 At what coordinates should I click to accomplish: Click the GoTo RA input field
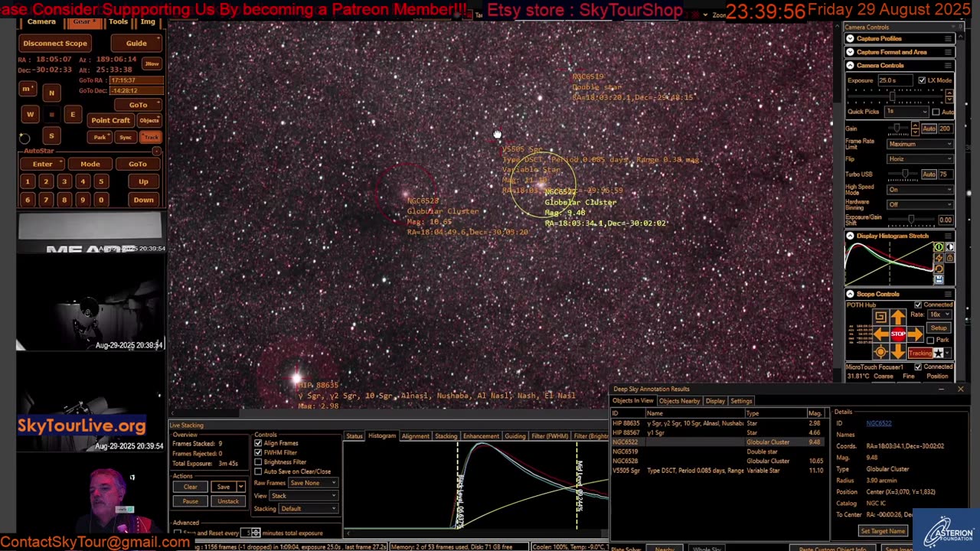pyautogui.click(x=136, y=80)
